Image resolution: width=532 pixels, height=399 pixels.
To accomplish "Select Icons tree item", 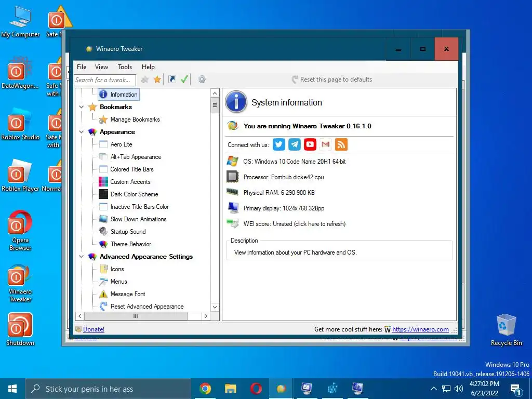I will 117,269.
